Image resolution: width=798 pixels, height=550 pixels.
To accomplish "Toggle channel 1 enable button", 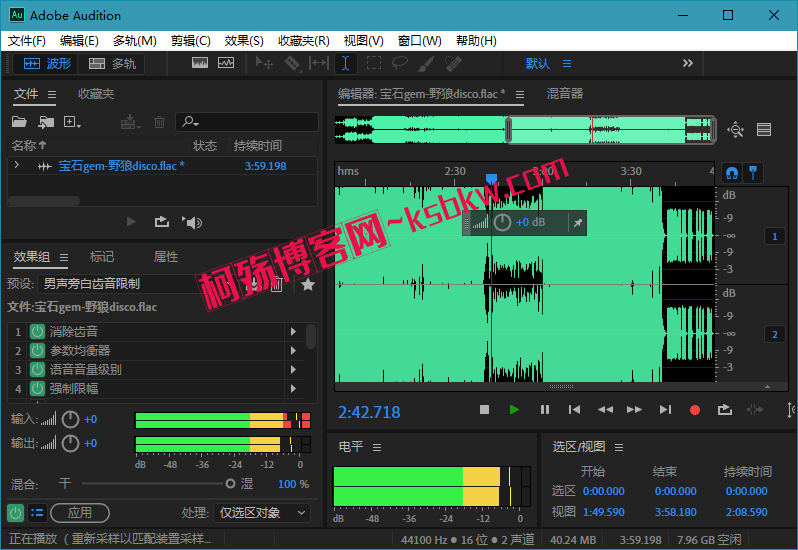I will 775,236.
